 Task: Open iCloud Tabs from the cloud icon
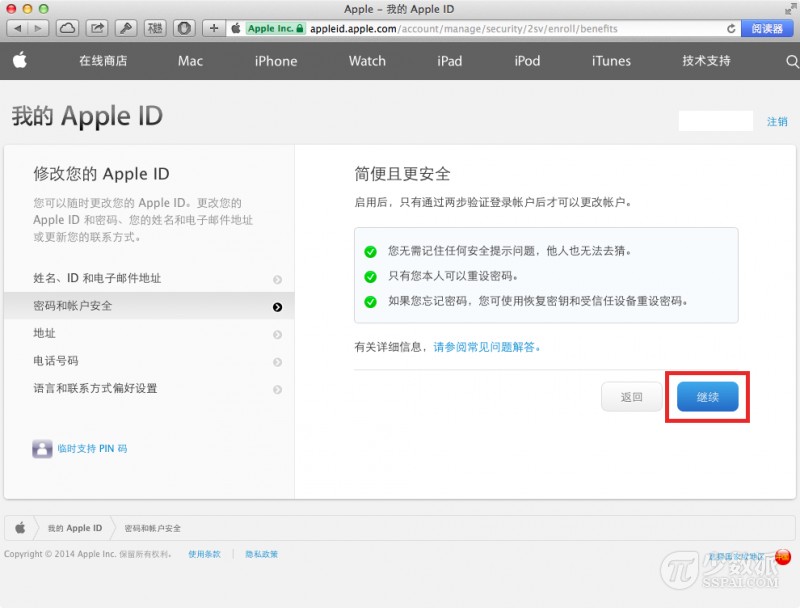tap(67, 29)
